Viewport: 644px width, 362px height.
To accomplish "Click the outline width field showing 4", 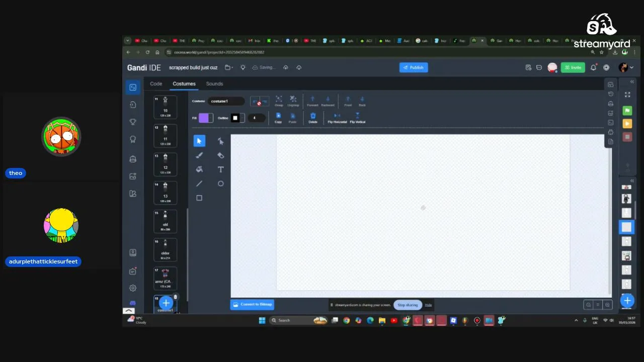I will coord(257,118).
